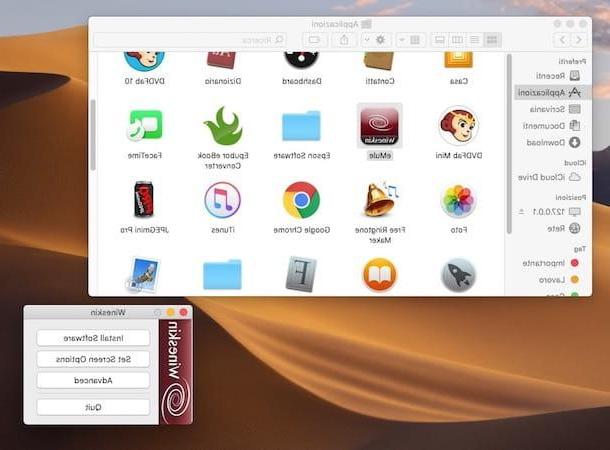The image size is (610, 450).
Task: Select the Epubor eBook Converter flame icon
Action: pyautogui.click(x=223, y=126)
